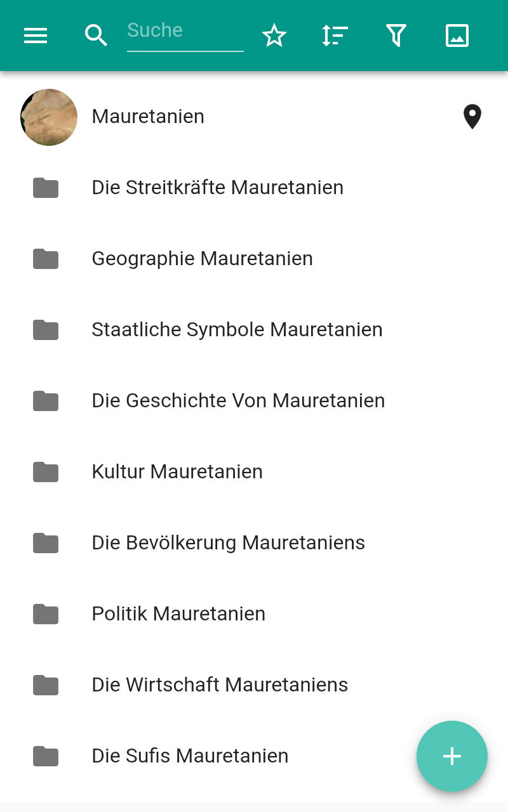This screenshot has width=508, height=812.
Task: Open the sort order options
Action: click(335, 36)
